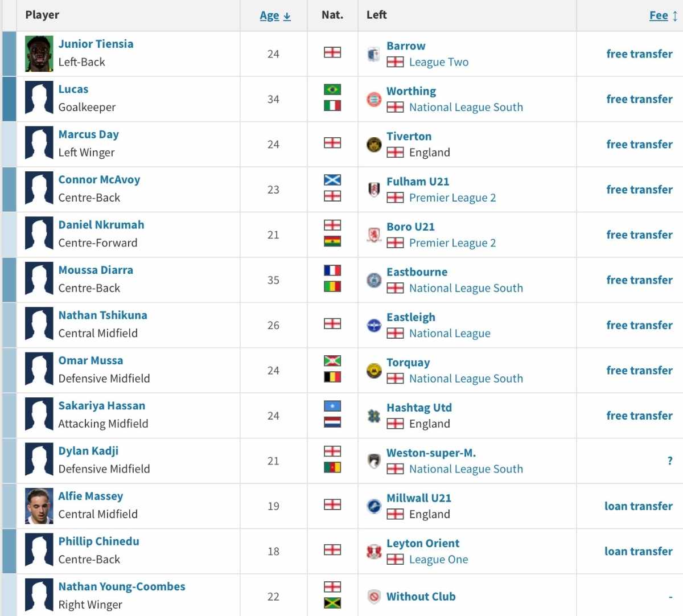Click the Without Club prohibited icon
Viewport: 683px width, 616px height.
[374, 597]
